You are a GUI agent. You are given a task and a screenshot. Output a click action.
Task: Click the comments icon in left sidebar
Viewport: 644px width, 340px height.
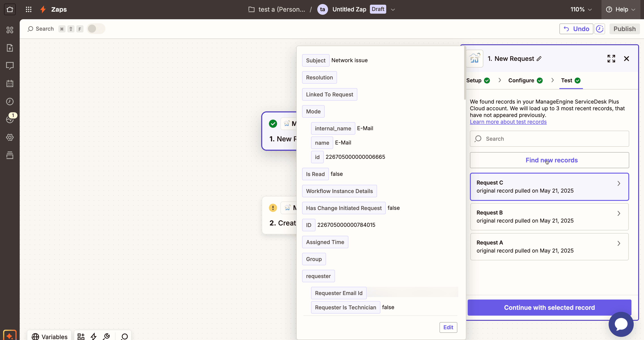[10, 66]
